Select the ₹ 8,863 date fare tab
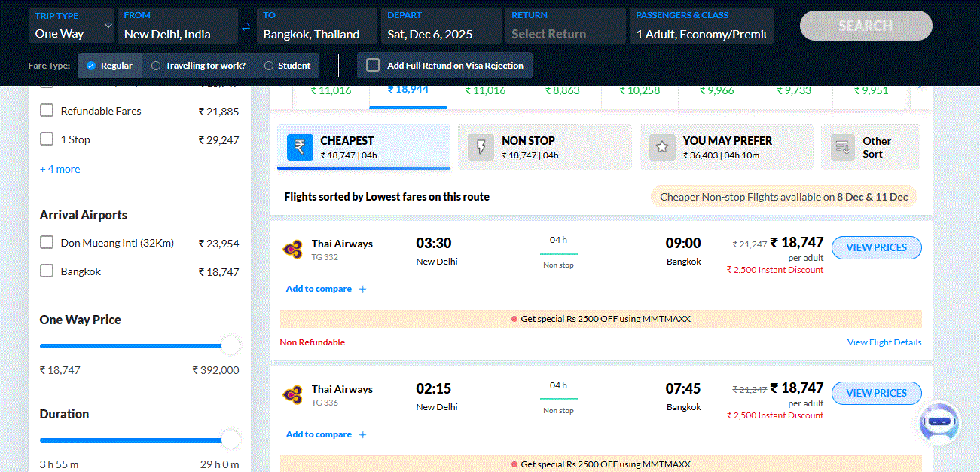The image size is (980, 472). pos(562,90)
